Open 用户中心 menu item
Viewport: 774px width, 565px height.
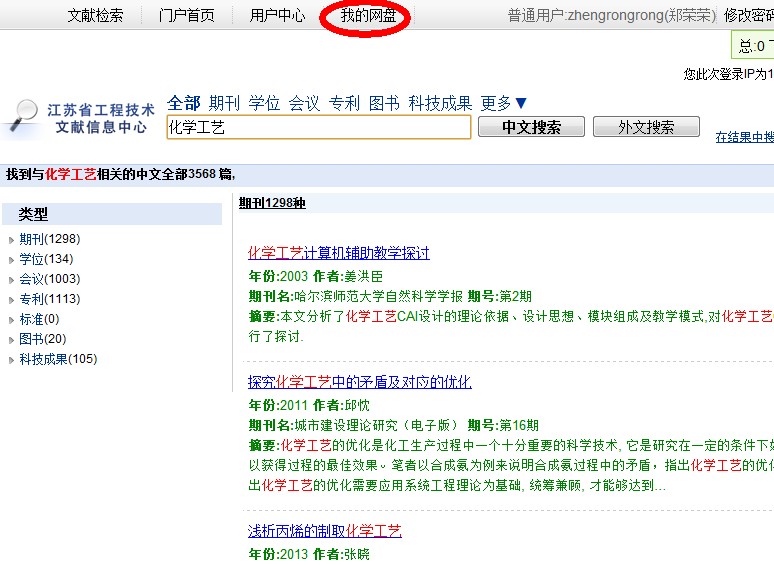click(277, 16)
